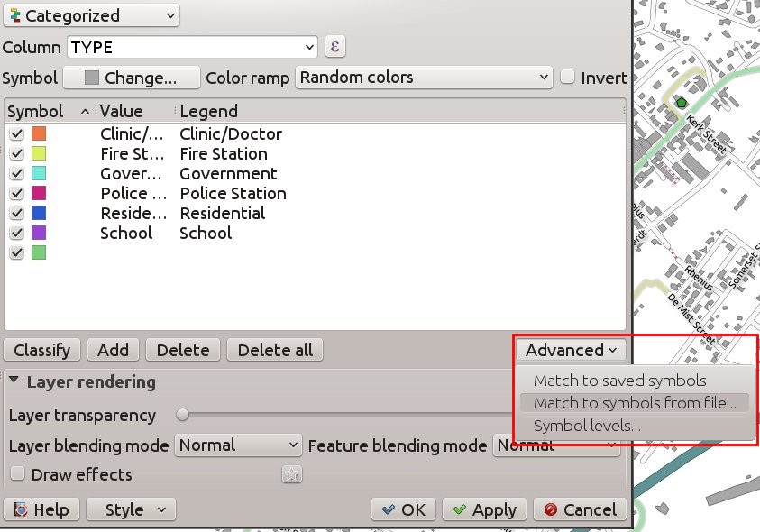Click the star icon beside Draw effects
Screen dimensions: 760x532
tap(291, 474)
